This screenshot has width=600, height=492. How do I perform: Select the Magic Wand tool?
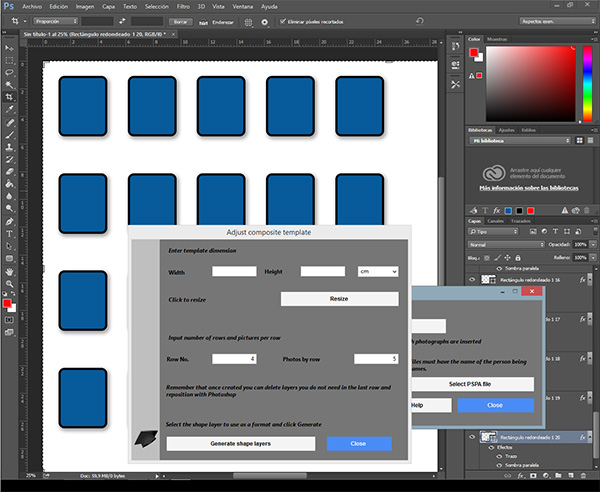point(9,85)
